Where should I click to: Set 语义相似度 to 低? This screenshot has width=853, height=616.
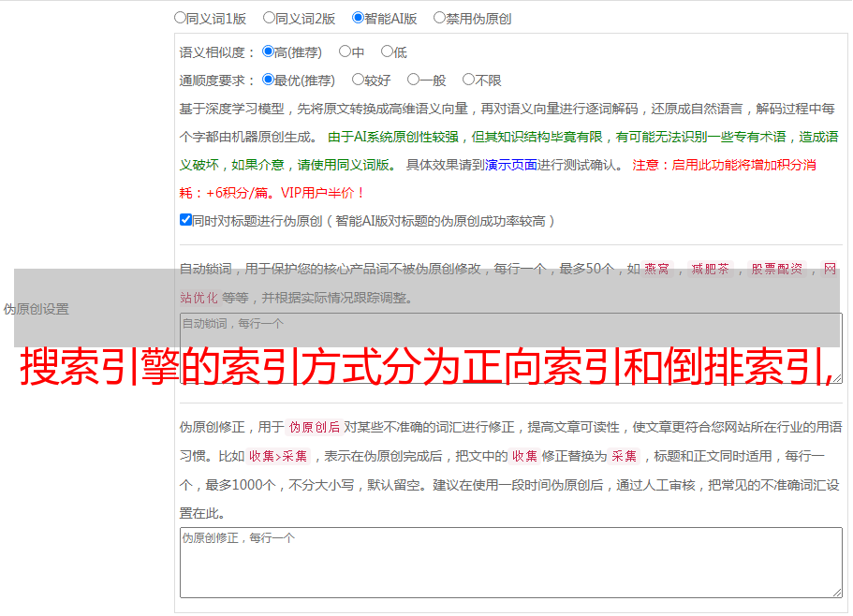(x=387, y=51)
